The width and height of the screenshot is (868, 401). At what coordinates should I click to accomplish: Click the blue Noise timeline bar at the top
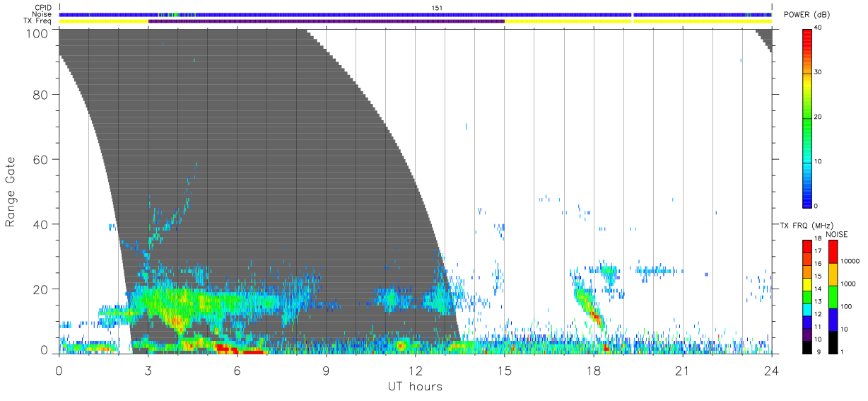415,14
